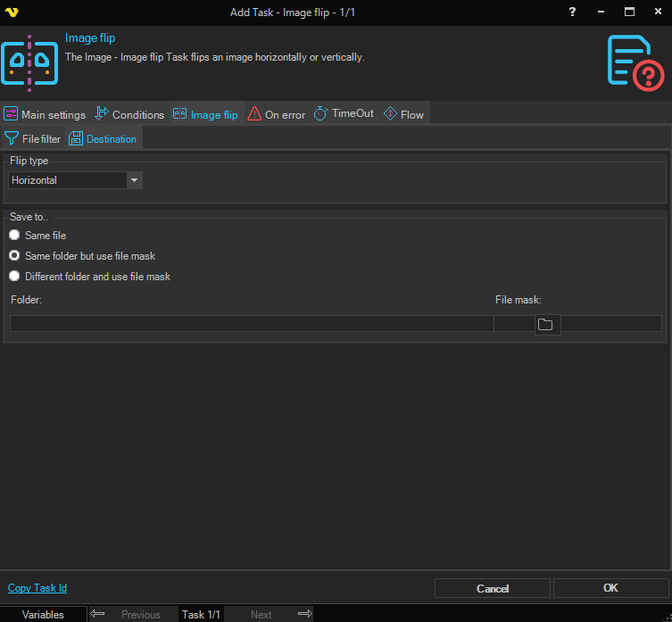The image size is (672, 622).
Task: Open the File filter sub-tab
Action: click(33, 139)
